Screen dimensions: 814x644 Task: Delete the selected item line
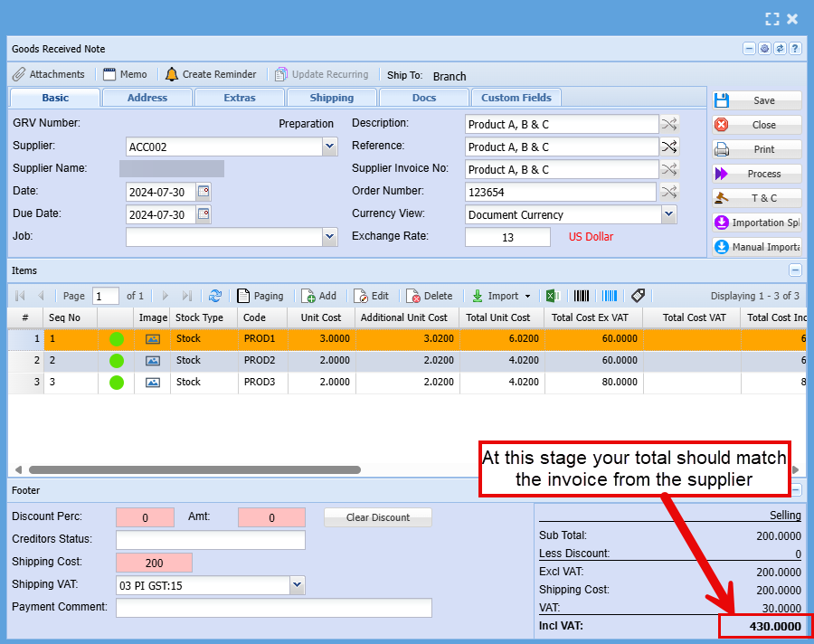point(430,296)
